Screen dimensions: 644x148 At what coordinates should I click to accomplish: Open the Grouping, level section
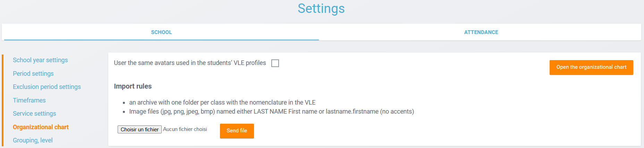click(x=33, y=140)
